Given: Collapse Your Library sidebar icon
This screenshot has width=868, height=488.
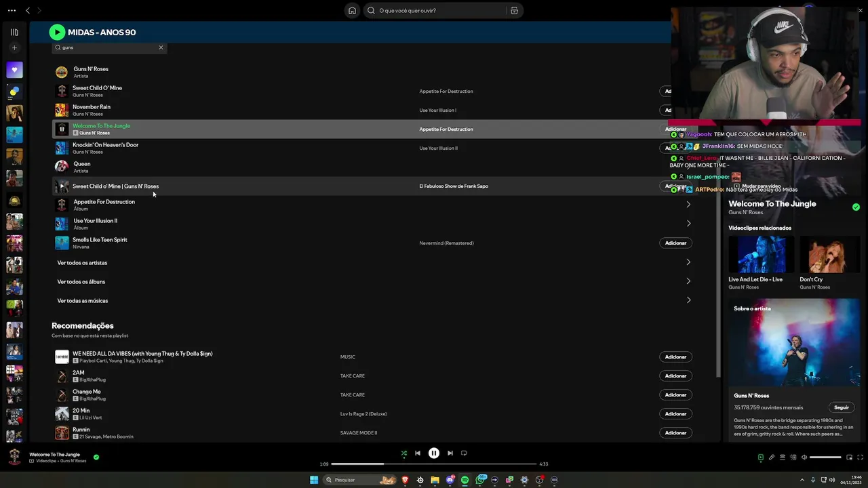Looking at the screenshot, I should [14, 32].
